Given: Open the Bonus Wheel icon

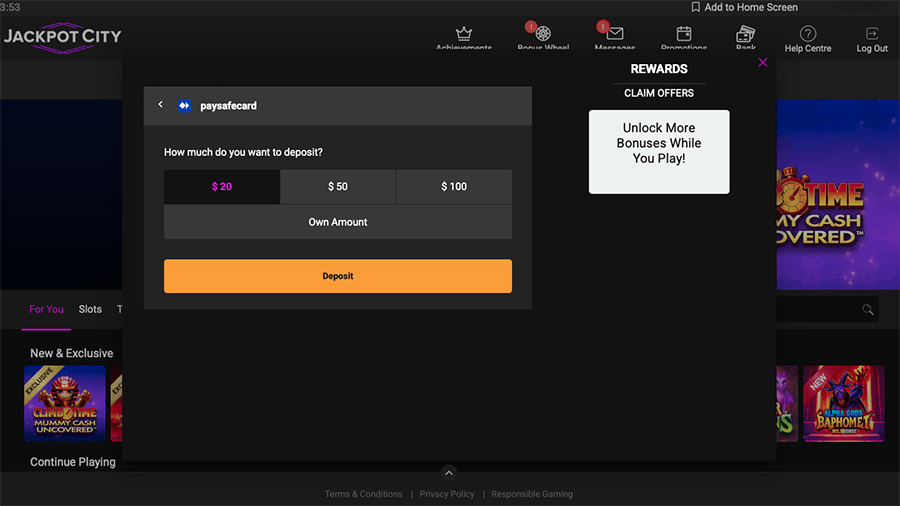Looking at the screenshot, I should point(543,33).
